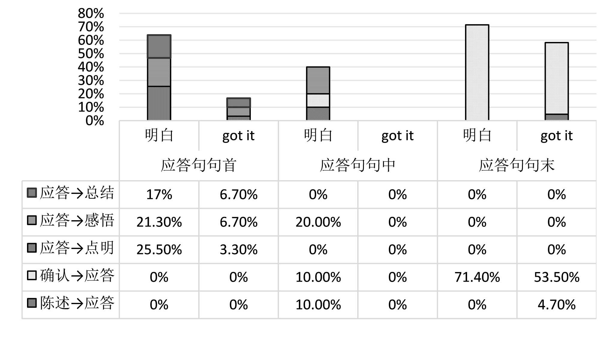The height and width of the screenshot is (364, 600).
Task: Click the 20.00% table cell
Action: click(318, 222)
